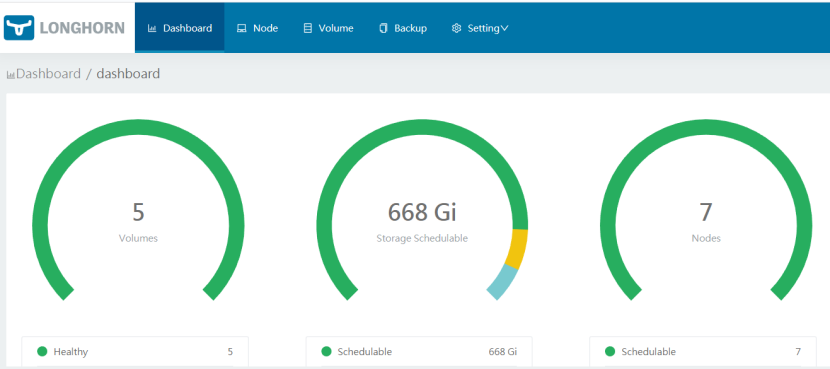This screenshot has height=369, width=830.
Task: Open the Backup tab
Action: pyautogui.click(x=403, y=28)
